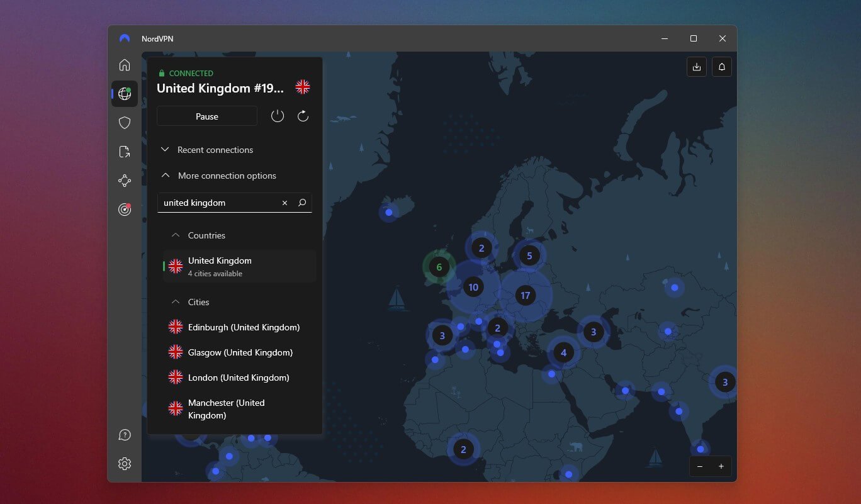Viewport: 861px width, 504px height.
Task: Maximize the NordVPN window
Action: (694, 38)
